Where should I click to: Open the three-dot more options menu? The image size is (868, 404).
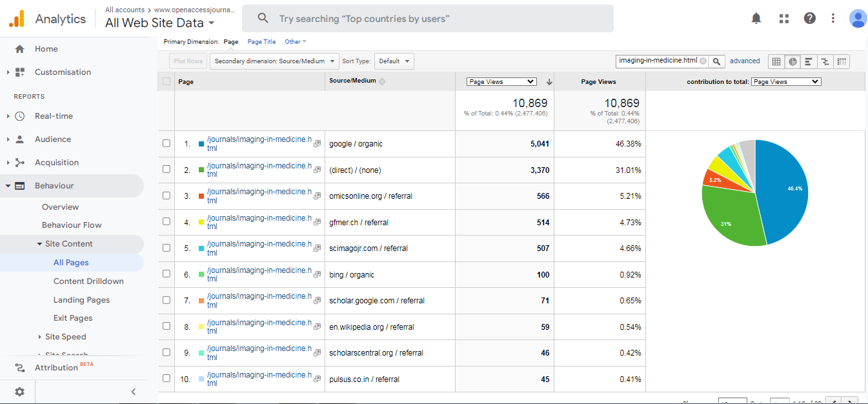pyautogui.click(x=833, y=18)
